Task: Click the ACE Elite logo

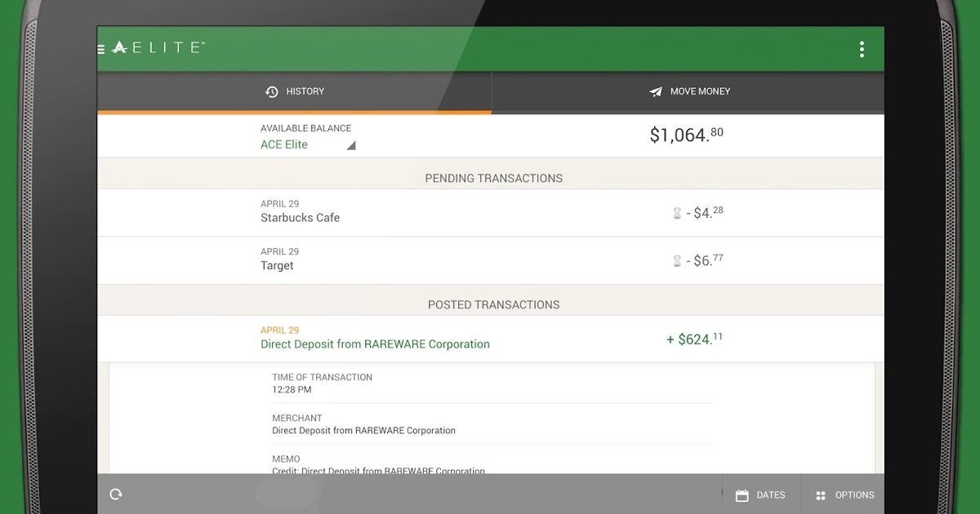Action: [157, 48]
